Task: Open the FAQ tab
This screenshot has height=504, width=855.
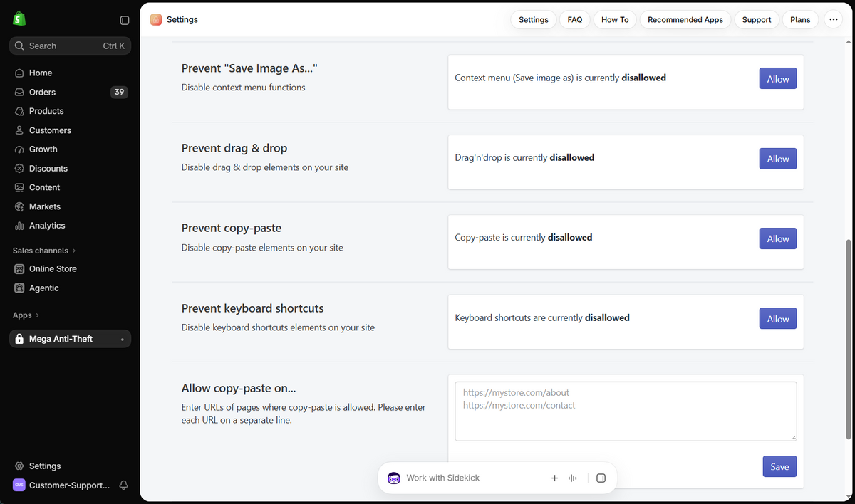Action: (x=575, y=20)
